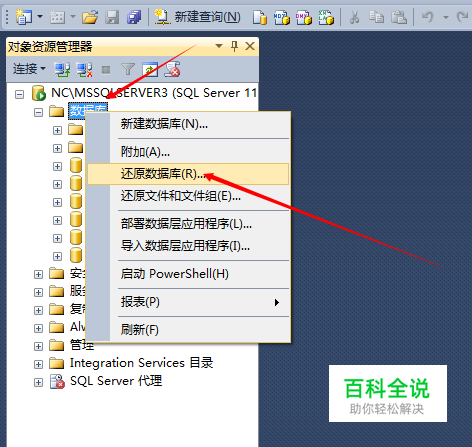Click the Analysis Services XMLA Query icon

coord(326,17)
